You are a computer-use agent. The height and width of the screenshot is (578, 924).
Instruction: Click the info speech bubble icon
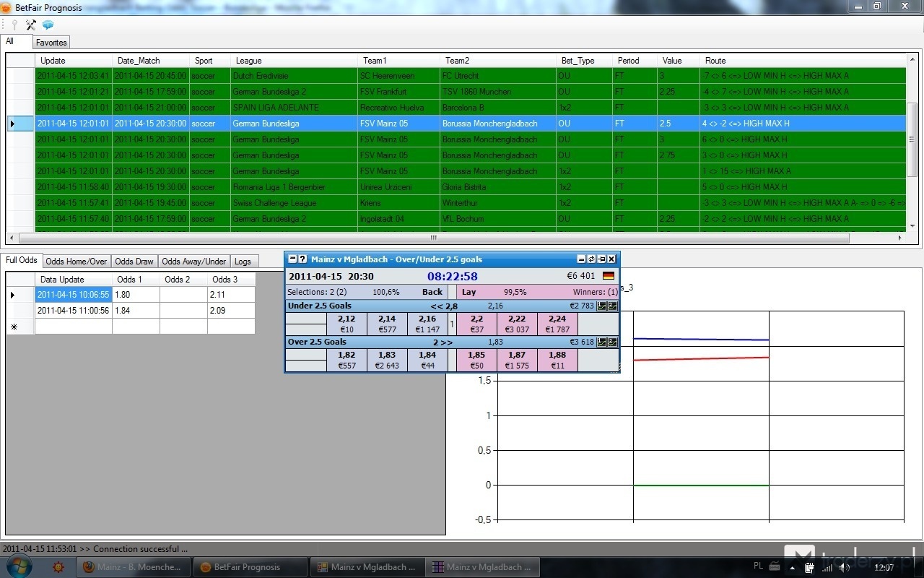48,25
